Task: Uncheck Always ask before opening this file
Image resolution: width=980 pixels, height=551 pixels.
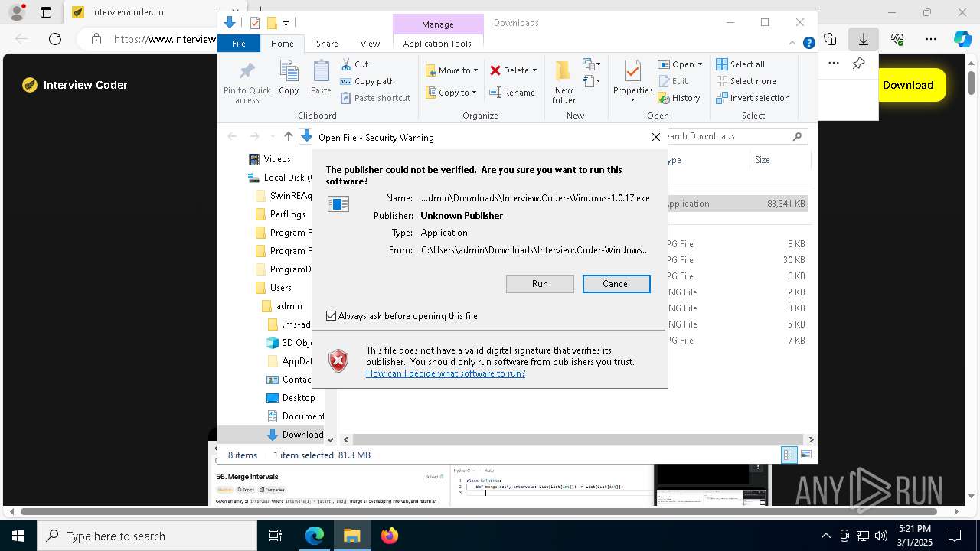Action: click(331, 316)
